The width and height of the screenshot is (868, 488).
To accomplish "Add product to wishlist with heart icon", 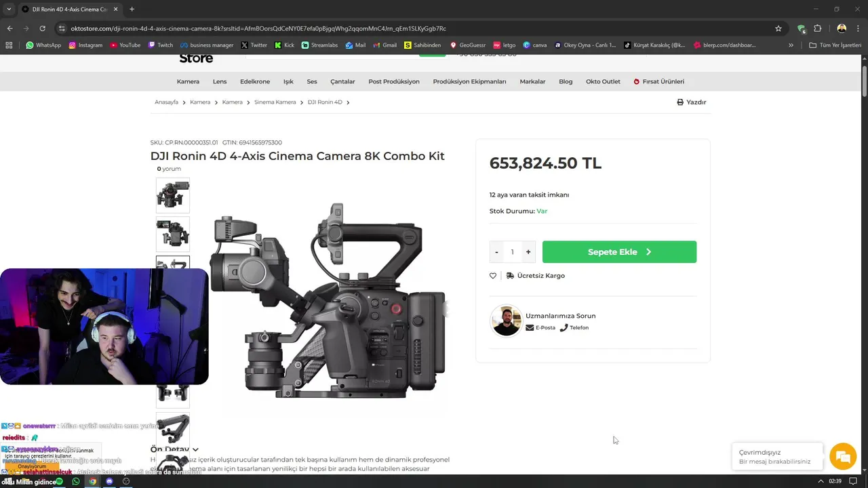I will 493,276.
